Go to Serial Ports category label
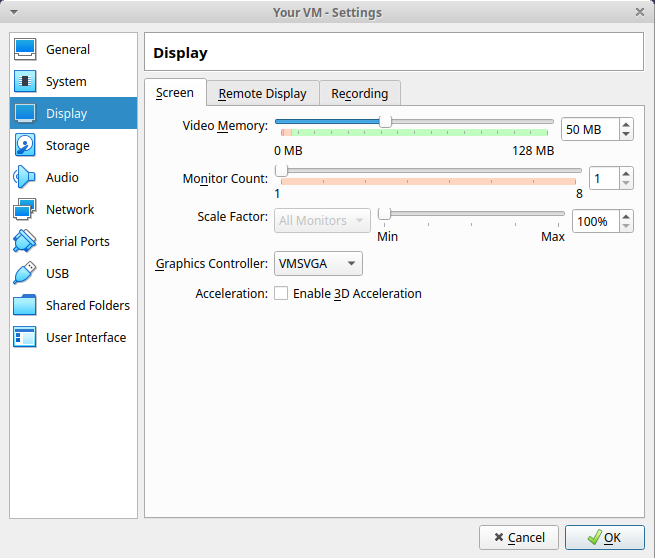The image size is (655, 558). tap(78, 241)
